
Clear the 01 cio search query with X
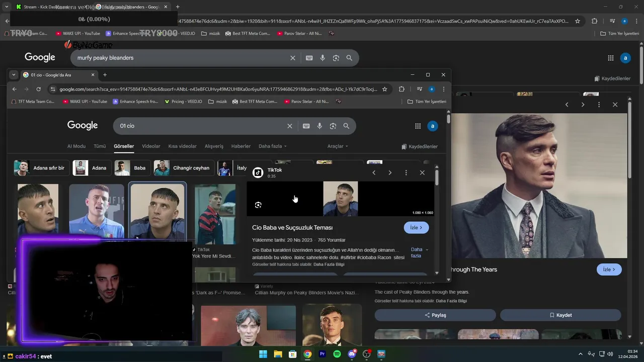[289, 126]
